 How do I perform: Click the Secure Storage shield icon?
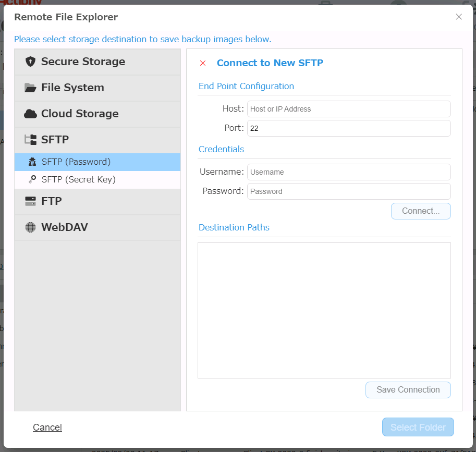pyautogui.click(x=30, y=62)
